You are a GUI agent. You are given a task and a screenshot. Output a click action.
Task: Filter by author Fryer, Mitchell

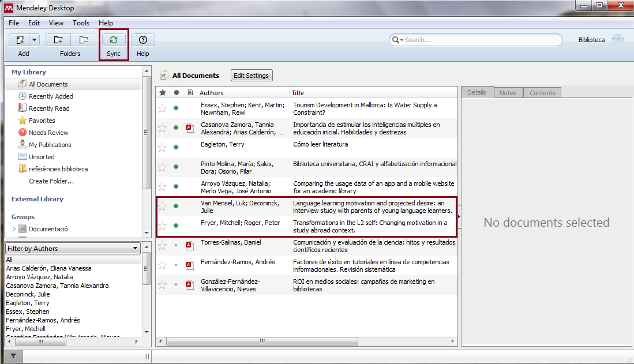(25, 329)
